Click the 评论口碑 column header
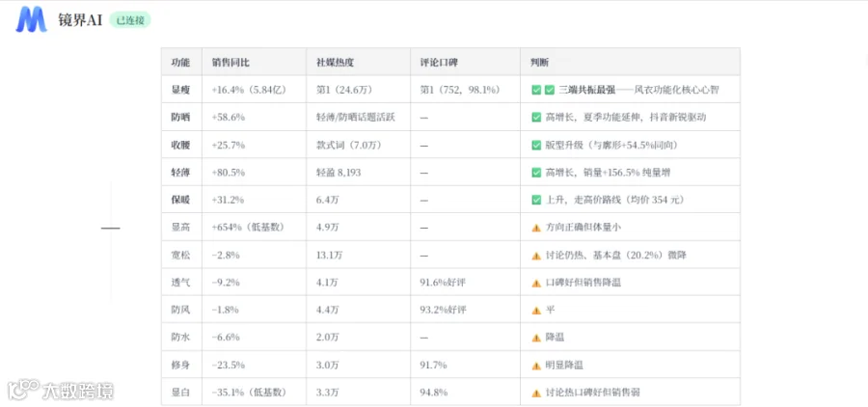This screenshot has height=407, width=868. (x=439, y=63)
